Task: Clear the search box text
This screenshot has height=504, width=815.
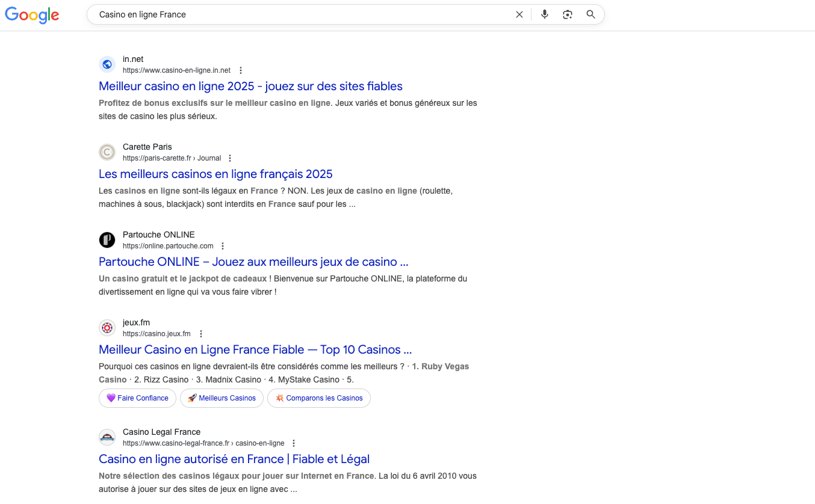Action: (519, 14)
